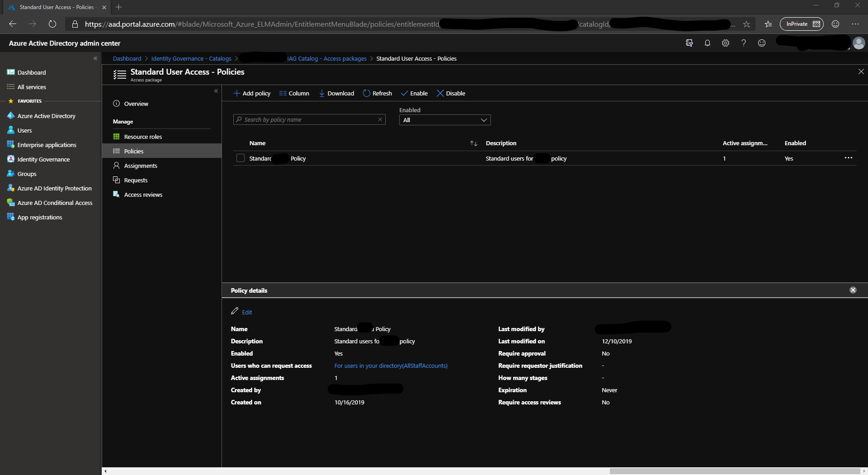
Task: Open Dashboard in the sidebar
Action: click(x=32, y=72)
